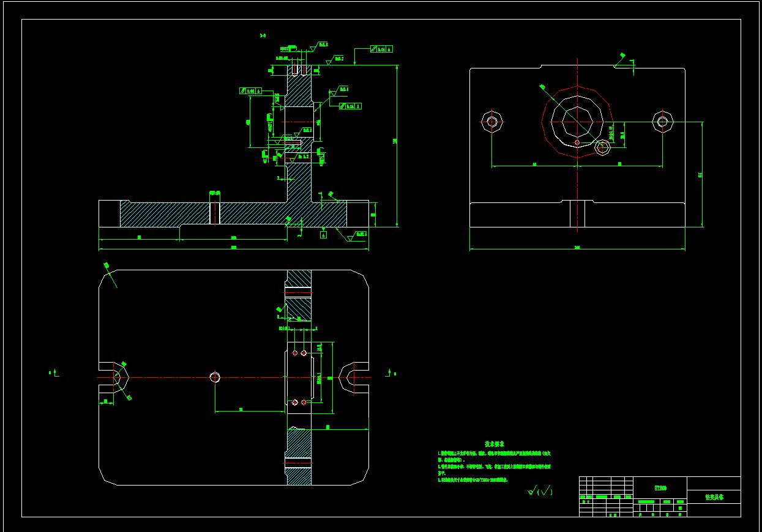
Task: Select the small hexagon beside the central bore
Action: pyautogui.click(x=603, y=147)
